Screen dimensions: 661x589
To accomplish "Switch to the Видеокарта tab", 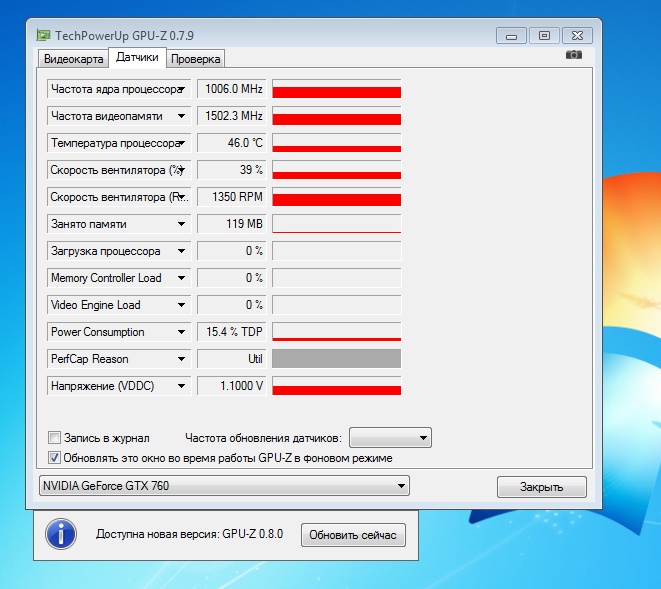I will coord(73,59).
